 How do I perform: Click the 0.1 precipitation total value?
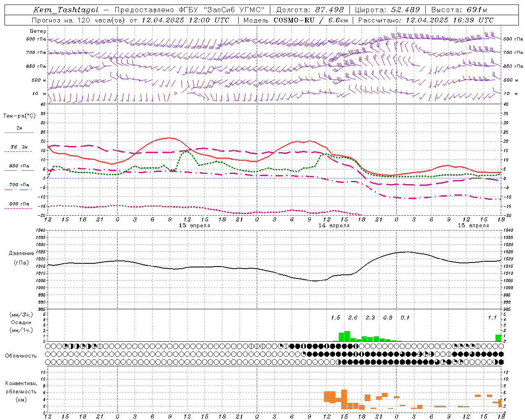pos(405,317)
